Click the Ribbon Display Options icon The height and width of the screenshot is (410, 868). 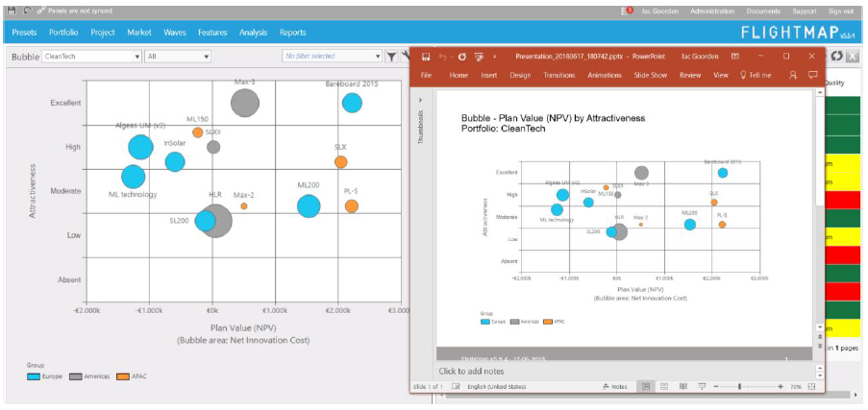tap(735, 56)
